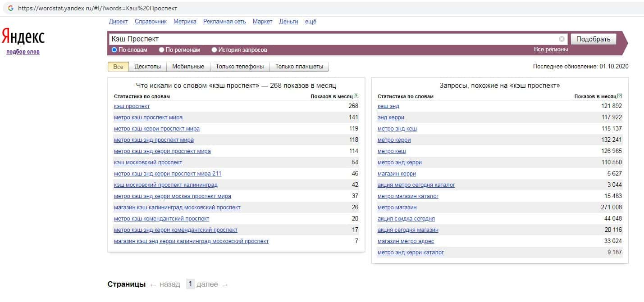Expand the 'ещё' services menu
This screenshot has height=302, width=644.
(x=311, y=22)
